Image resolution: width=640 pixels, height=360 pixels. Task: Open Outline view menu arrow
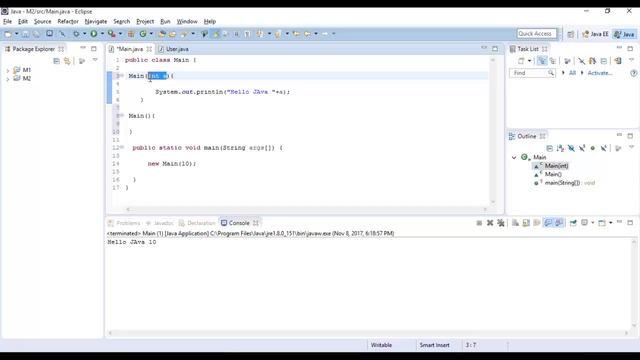coord(631,147)
